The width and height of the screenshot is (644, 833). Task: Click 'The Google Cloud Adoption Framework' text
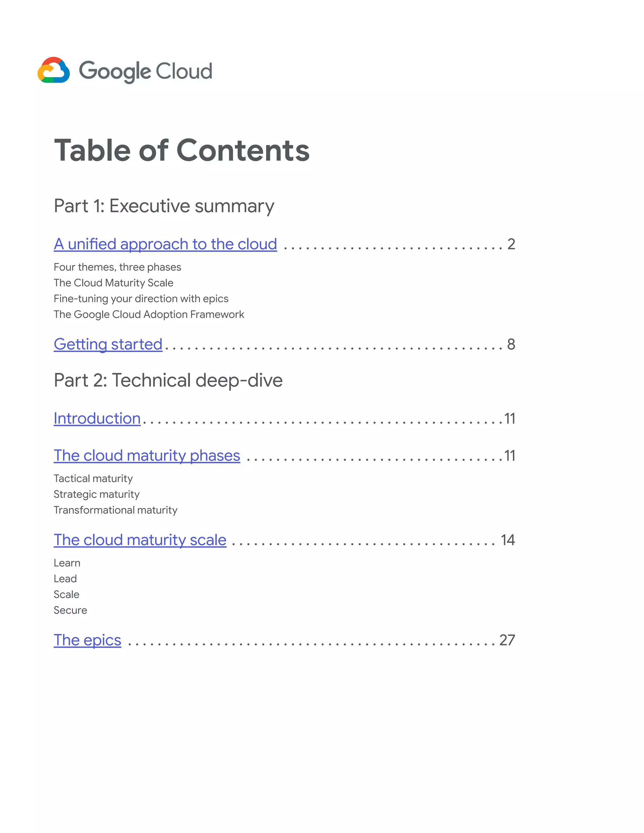(x=149, y=314)
